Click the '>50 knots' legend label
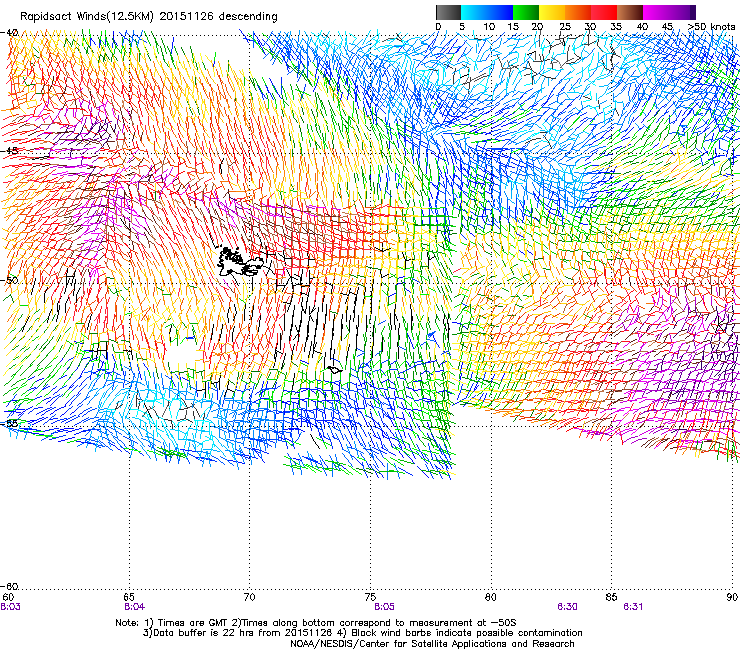The width and height of the screenshot is (740, 650). [712, 27]
